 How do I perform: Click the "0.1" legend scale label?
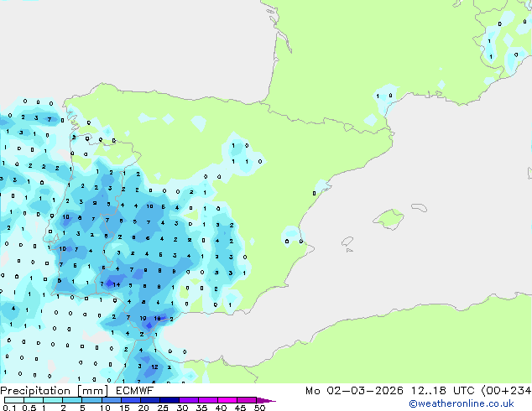pos(9,408)
